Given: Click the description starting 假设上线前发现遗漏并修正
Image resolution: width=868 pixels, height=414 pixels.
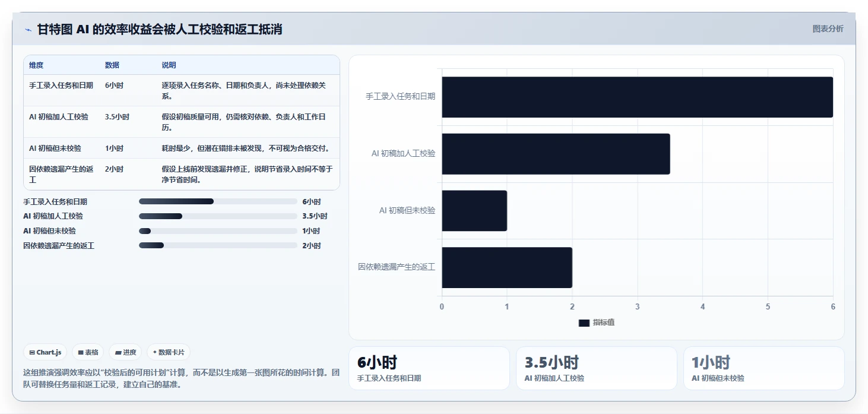Looking at the screenshot, I should [x=247, y=175].
